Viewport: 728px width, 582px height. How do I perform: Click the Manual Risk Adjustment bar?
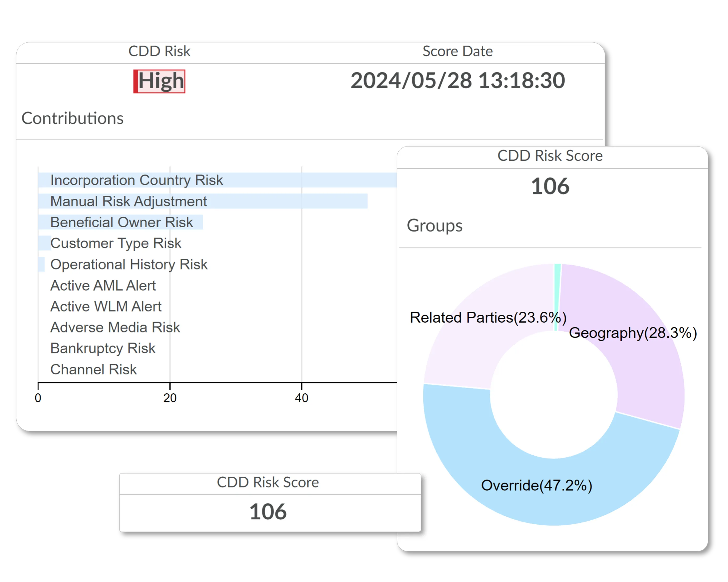[203, 201]
